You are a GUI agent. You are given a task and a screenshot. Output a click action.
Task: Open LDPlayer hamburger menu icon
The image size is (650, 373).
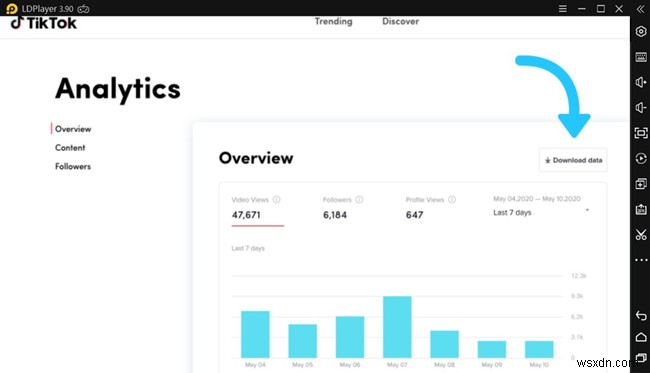click(563, 9)
